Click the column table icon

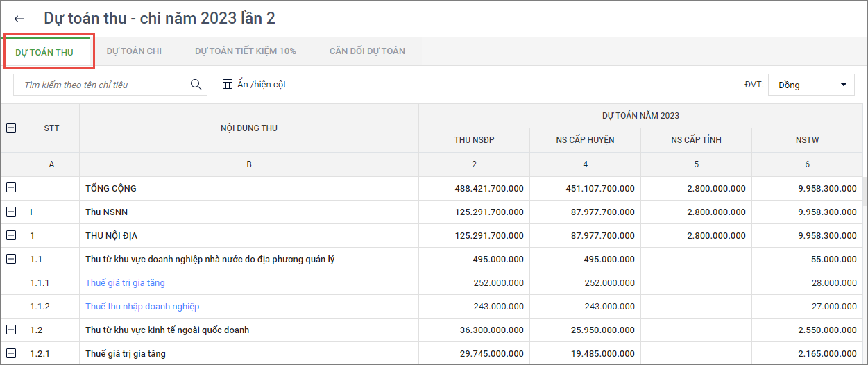tap(228, 85)
